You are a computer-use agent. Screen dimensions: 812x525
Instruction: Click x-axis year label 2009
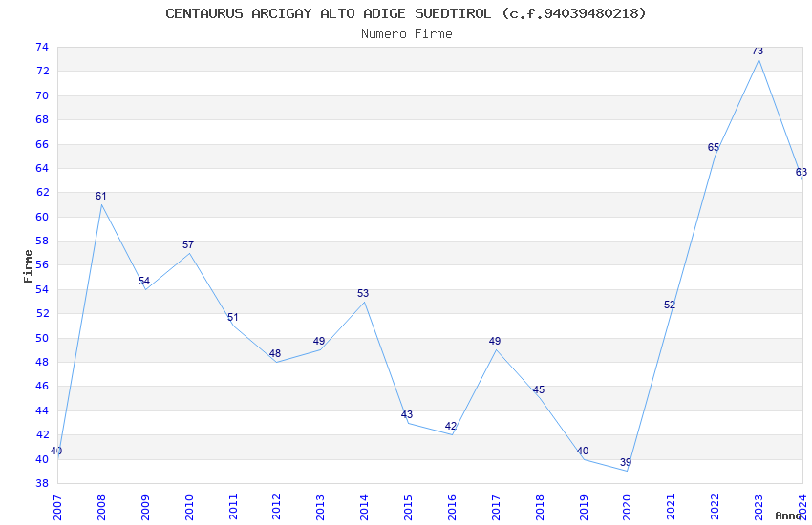click(x=145, y=508)
